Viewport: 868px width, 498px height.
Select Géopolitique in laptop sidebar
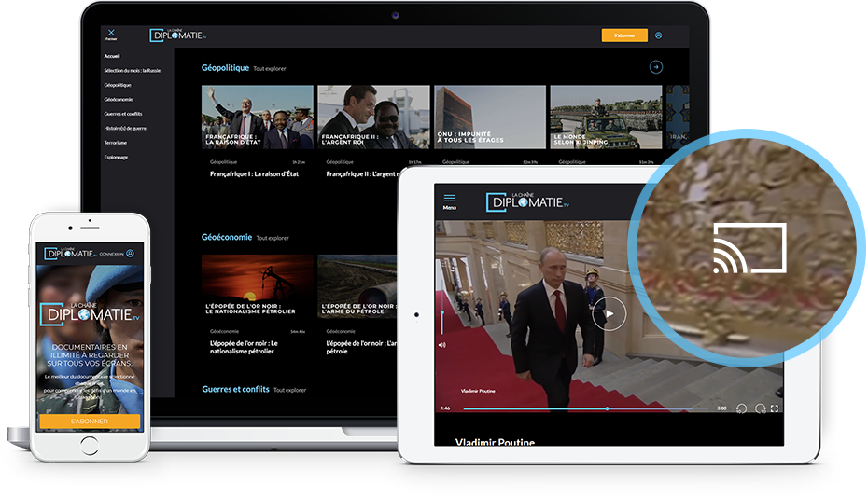point(118,85)
